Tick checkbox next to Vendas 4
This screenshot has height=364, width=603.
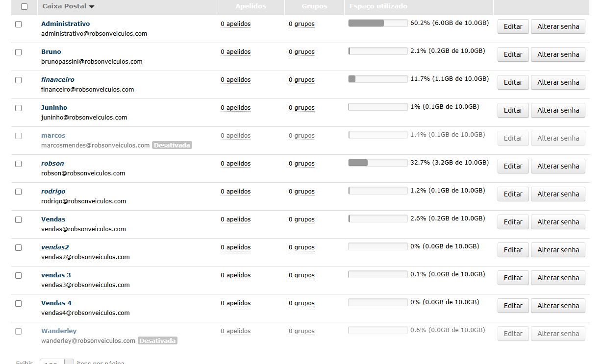coord(19,303)
